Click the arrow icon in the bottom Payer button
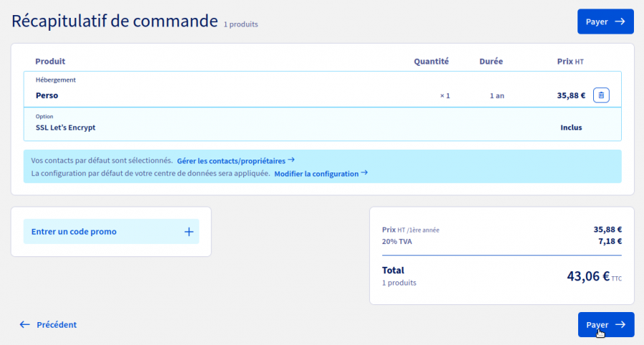The height and width of the screenshot is (345, 644). click(620, 324)
